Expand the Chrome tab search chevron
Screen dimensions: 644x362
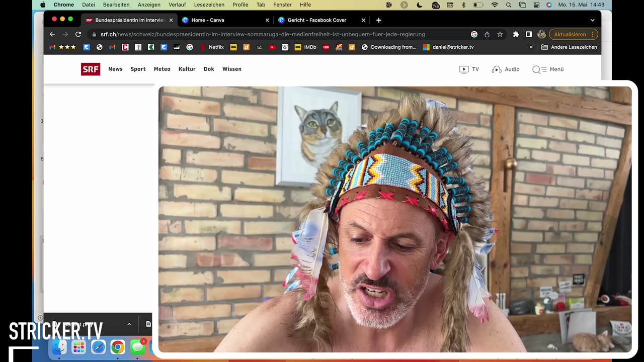point(592,20)
